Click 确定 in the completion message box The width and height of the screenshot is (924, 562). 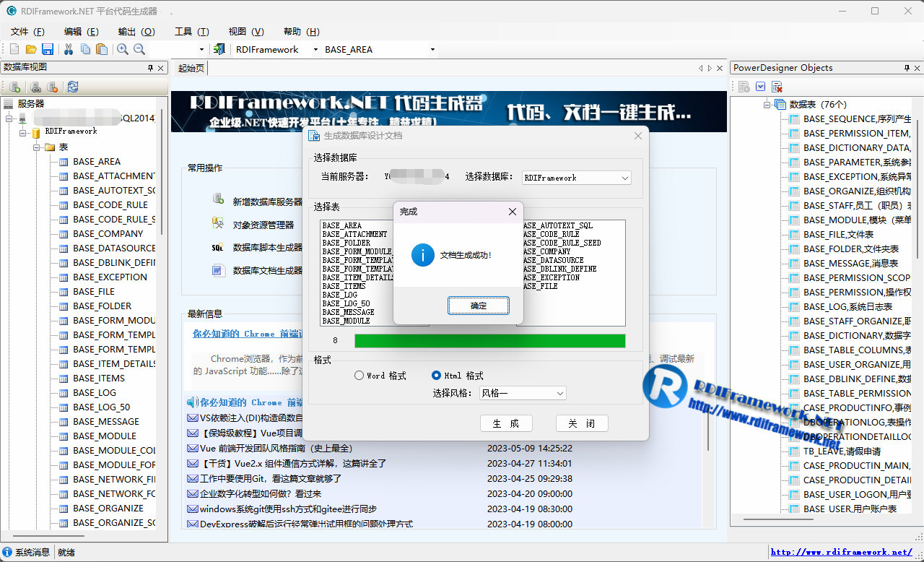[479, 306]
